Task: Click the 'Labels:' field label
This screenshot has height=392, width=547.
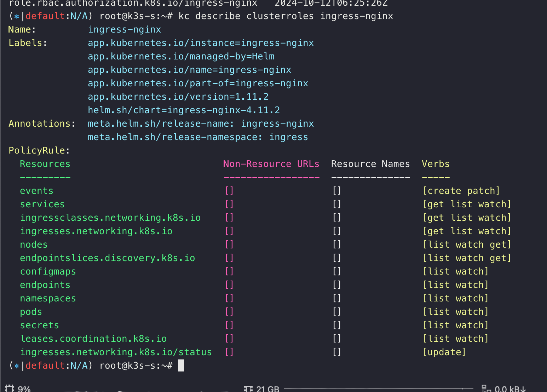Action: pyautogui.click(x=28, y=43)
